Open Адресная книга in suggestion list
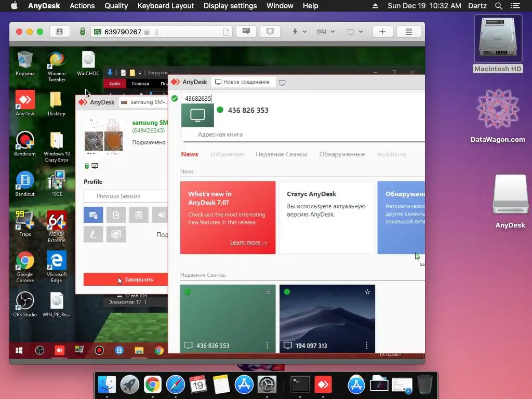 (x=220, y=135)
